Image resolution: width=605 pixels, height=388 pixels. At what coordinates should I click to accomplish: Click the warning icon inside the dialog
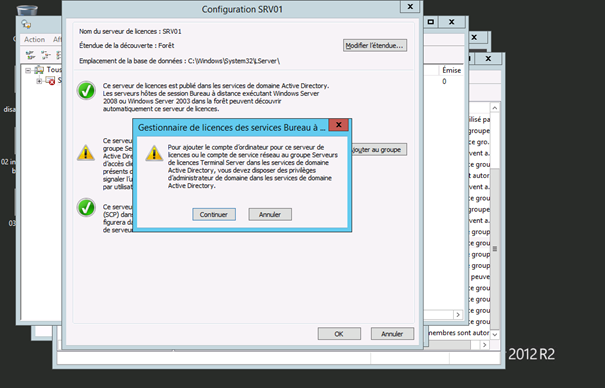click(x=154, y=154)
